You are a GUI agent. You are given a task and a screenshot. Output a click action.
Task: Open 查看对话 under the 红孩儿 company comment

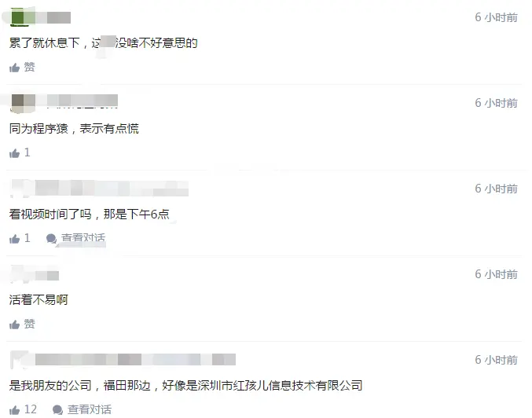(x=90, y=409)
